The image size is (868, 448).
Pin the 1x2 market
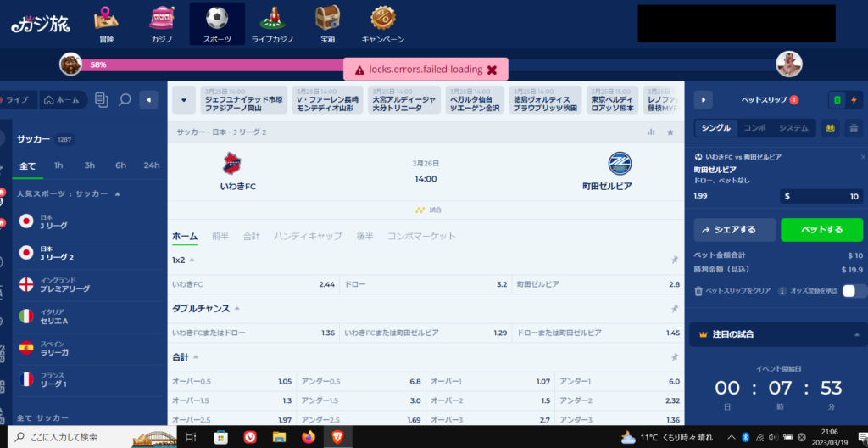pyautogui.click(x=674, y=260)
